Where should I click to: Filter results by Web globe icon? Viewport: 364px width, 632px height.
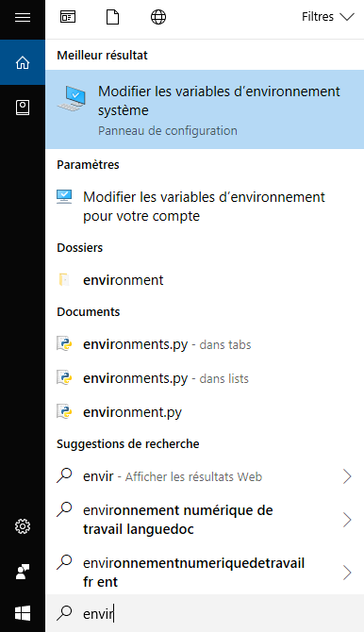(x=158, y=17)
